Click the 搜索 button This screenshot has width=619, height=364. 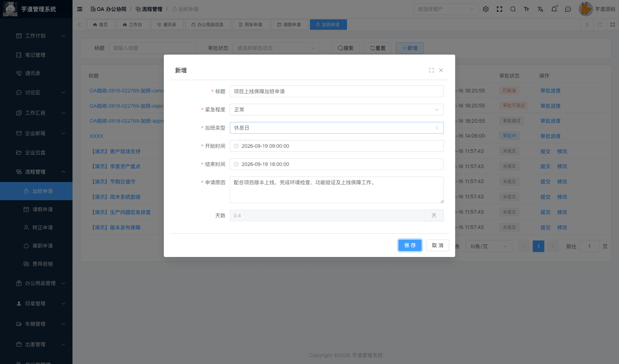pyautogui.click(x=346, y=48)
